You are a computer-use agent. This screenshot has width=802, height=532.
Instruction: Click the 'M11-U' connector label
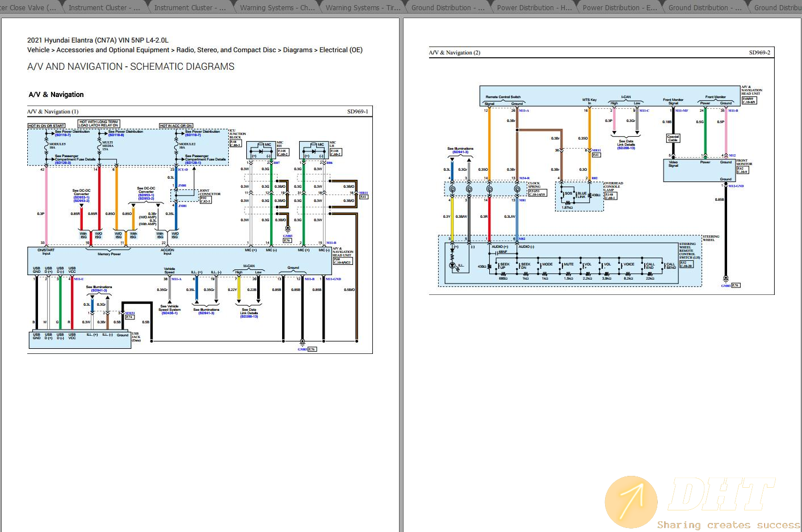click(x=78, y=279)
